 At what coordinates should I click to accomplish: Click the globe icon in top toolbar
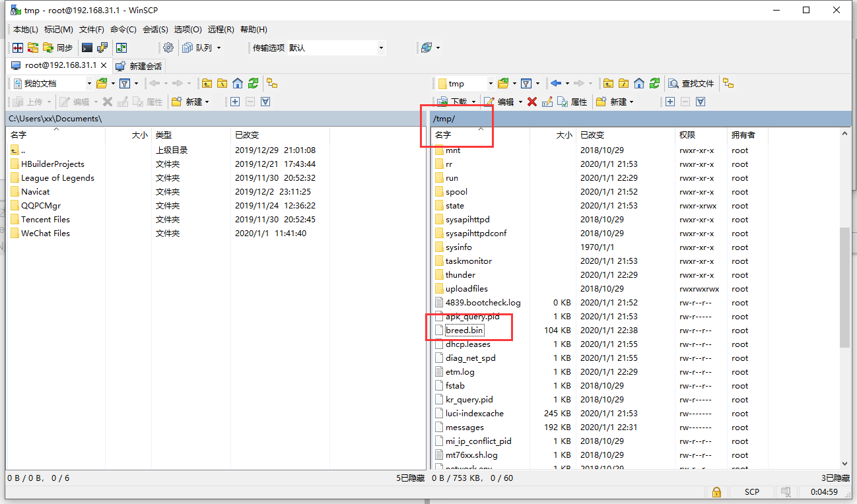[427, 47]
